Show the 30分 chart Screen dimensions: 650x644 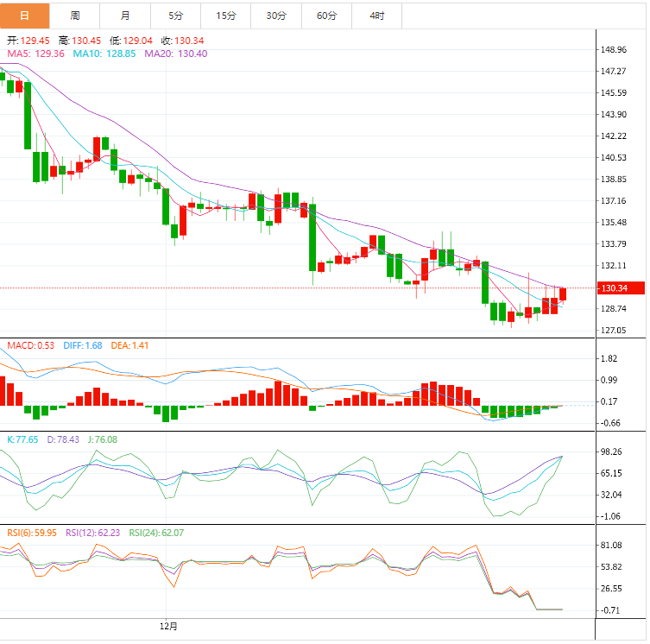point(276,16)
